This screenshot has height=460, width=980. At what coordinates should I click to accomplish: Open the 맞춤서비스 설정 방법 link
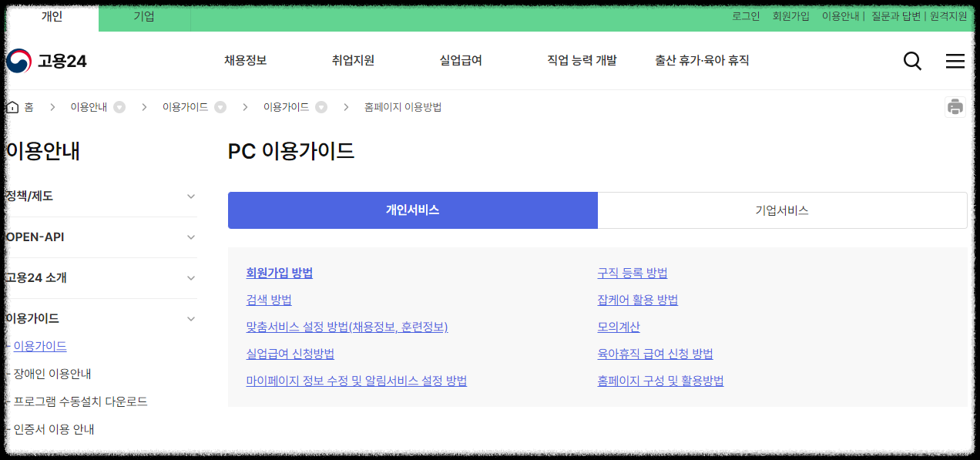tap(347, 327)
